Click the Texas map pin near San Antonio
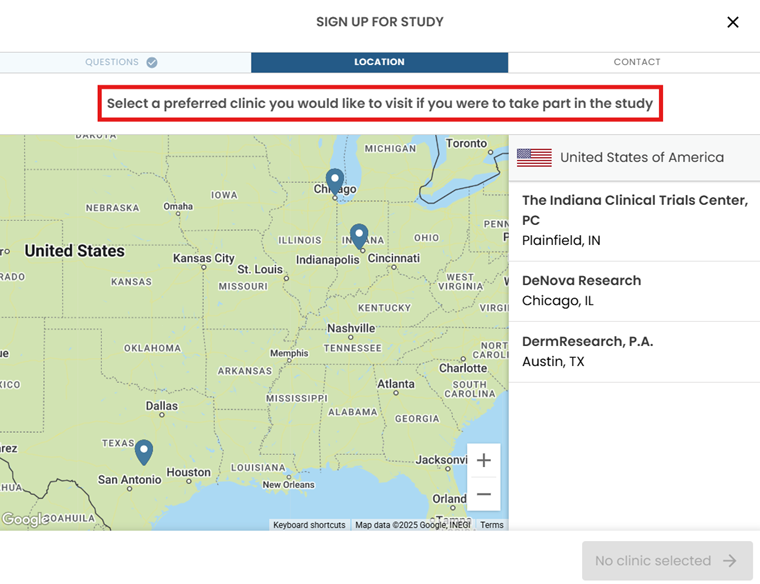Image resolution: width=760 pixels, height=584 pixels. tap(144, 453)
